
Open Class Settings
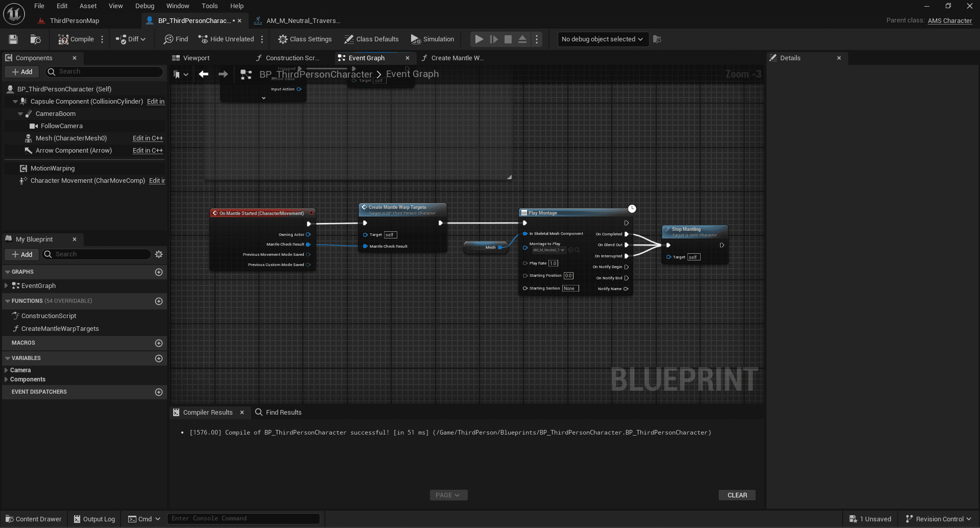coord(305,39)
